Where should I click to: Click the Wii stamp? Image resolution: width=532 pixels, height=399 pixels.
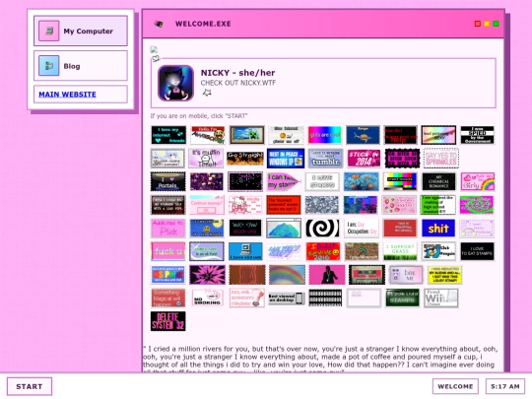440,298
